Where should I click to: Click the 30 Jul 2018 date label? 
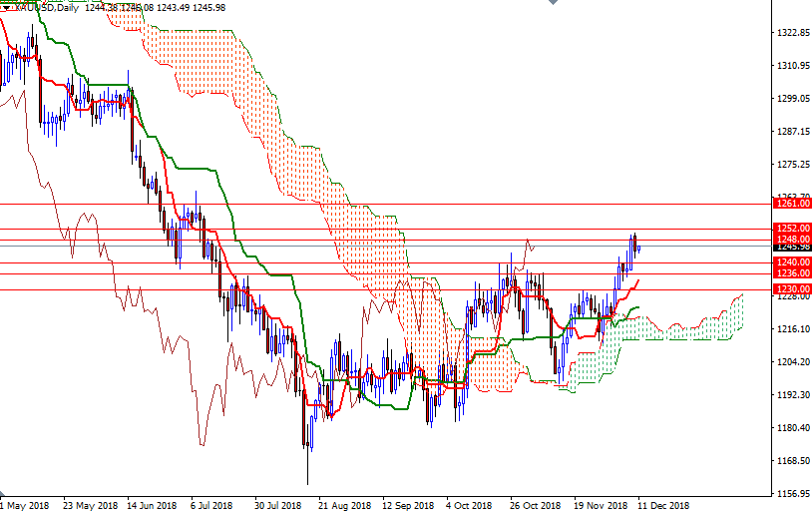[x=277, y=506]
